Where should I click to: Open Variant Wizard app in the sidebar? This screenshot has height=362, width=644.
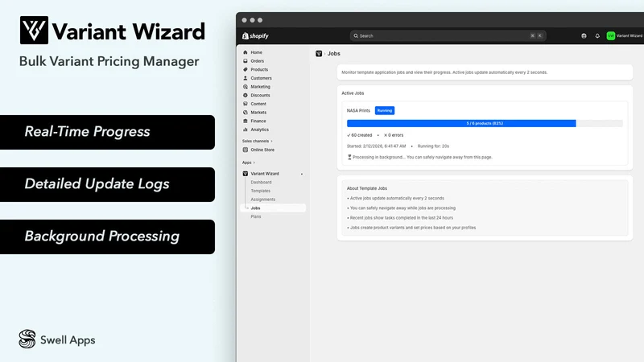click(x=265, y=174)
